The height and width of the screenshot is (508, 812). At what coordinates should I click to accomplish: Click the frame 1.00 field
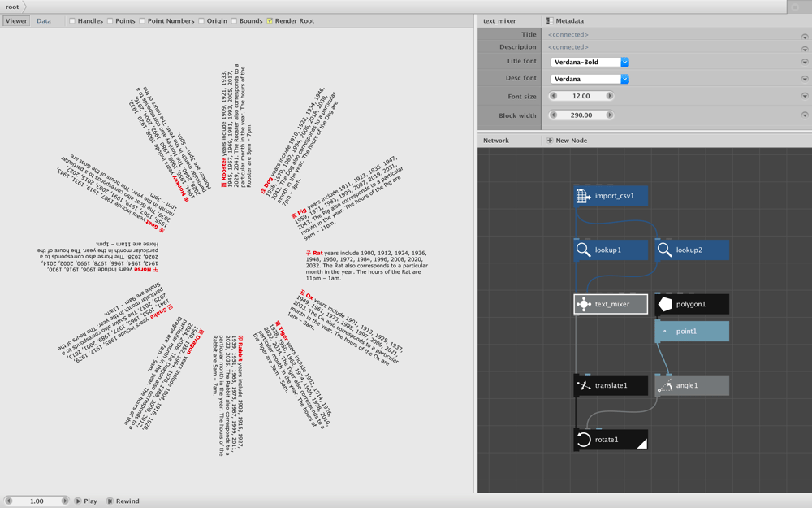(37, 501)
